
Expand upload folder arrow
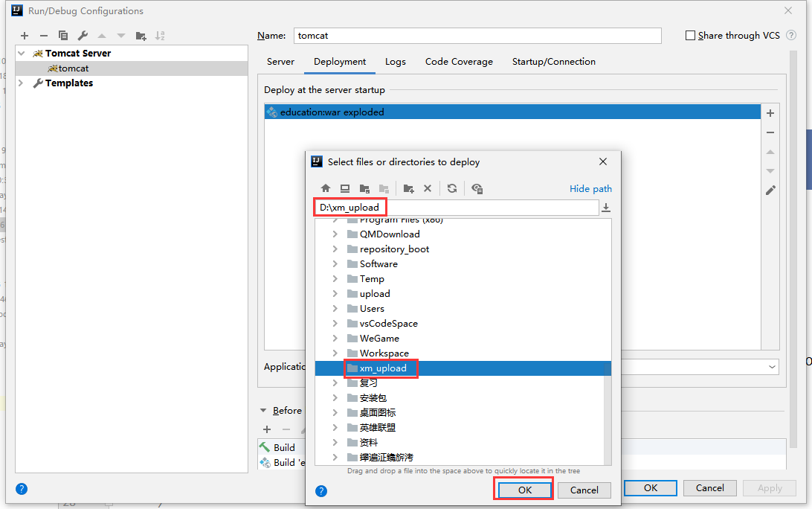point(335,294)
